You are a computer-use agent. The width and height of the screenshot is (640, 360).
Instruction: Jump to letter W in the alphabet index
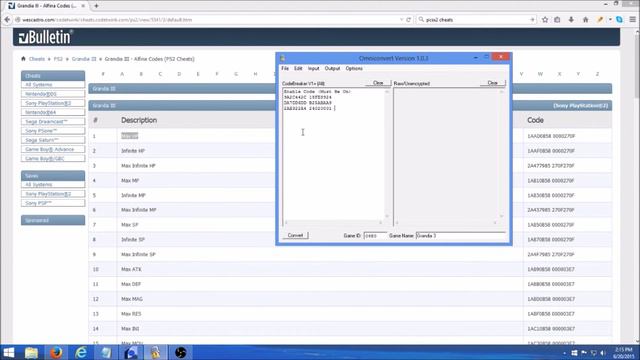click(x=540, y=74)
